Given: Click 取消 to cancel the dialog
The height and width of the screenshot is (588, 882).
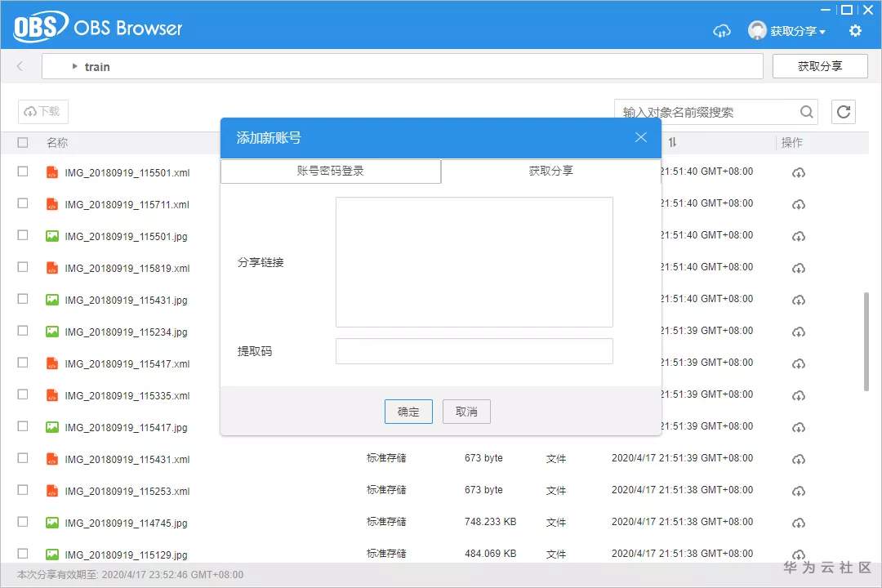Looking at the screenshot, I should (x=466, y=412).
